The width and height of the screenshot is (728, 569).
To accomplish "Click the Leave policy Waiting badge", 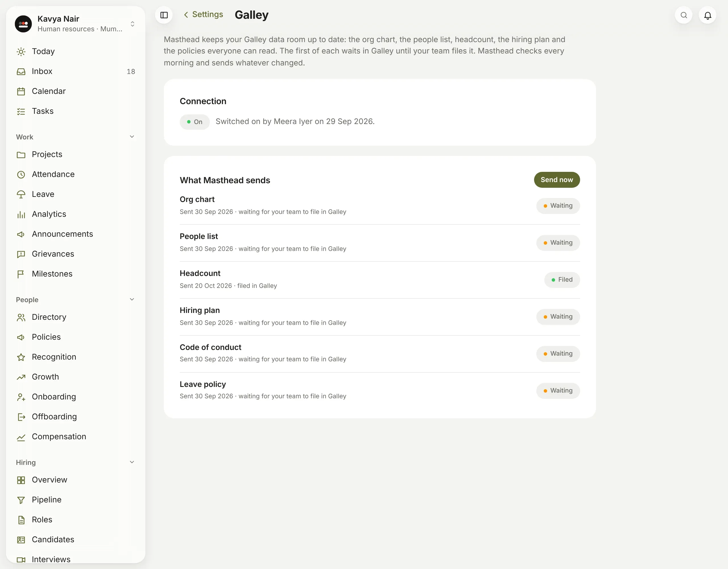I will pos(558,391).
